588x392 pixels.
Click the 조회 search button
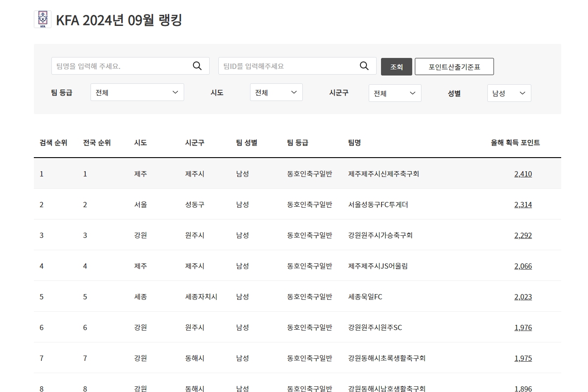[396, 67]
